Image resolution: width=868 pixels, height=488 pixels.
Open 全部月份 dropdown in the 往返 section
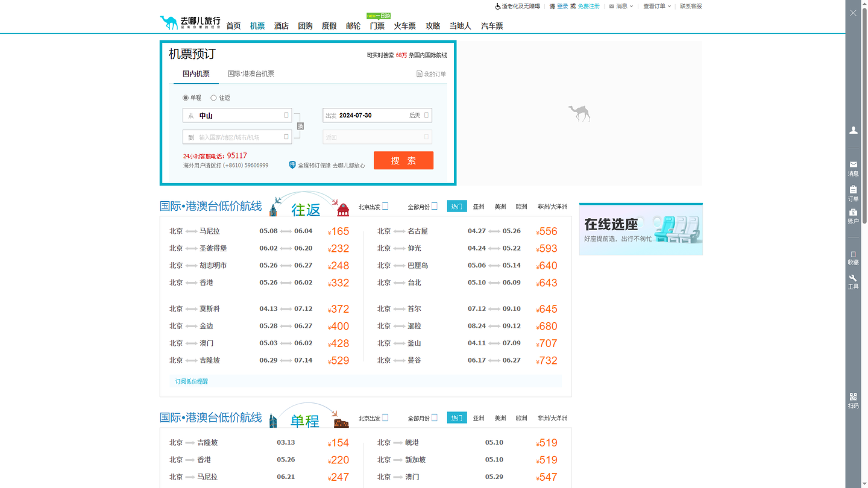(423, 207)
